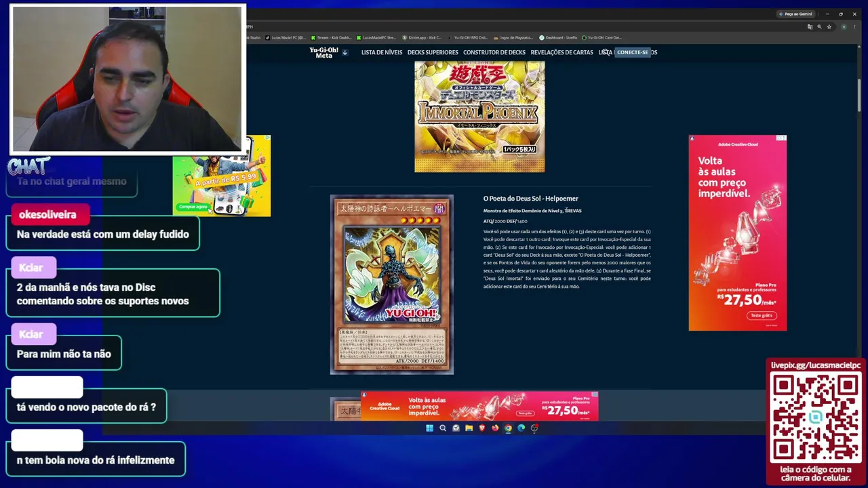Open the Chrome three-dot menu
This screenshot has width=868, height=488.
[x=855, y=27]
